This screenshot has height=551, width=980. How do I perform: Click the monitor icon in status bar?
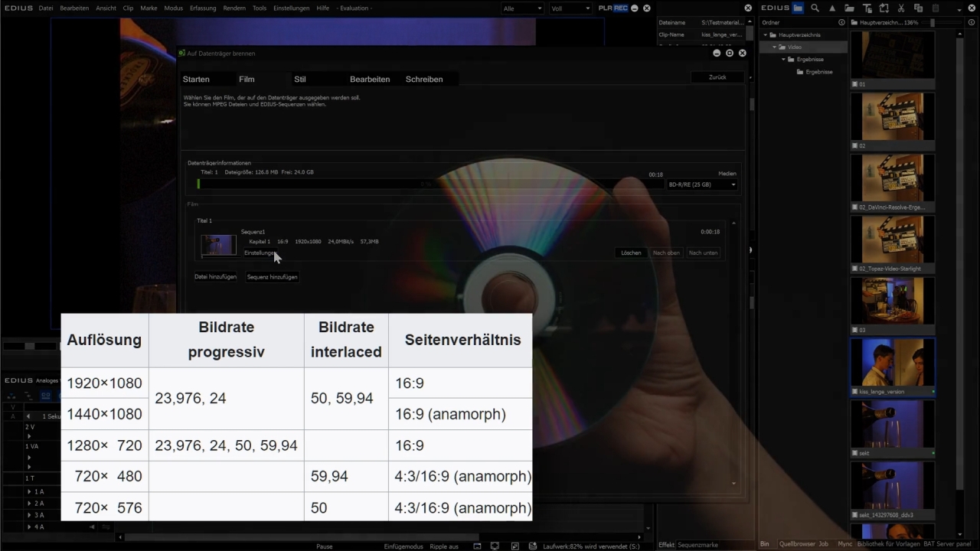pos(495,546)
